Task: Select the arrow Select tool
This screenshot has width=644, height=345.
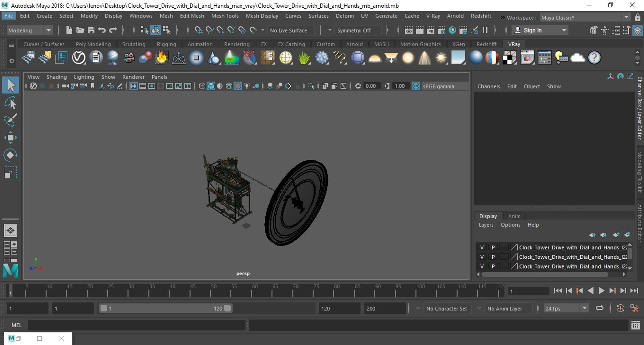Action: pyautogui.click(x=11, y=85)
